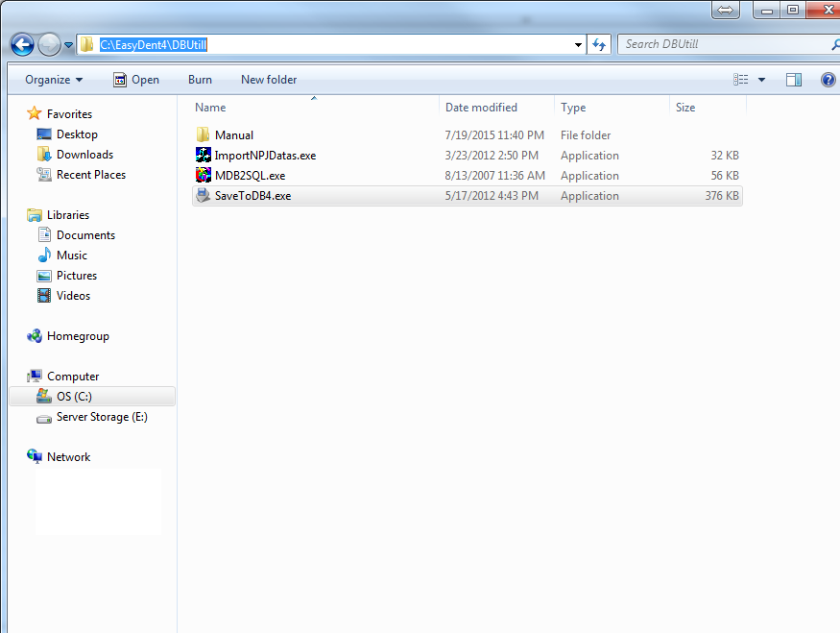Screen dimensions: 840x633
Task: Click the Server Storage (E:) drive icon
Action: [44, 418]
